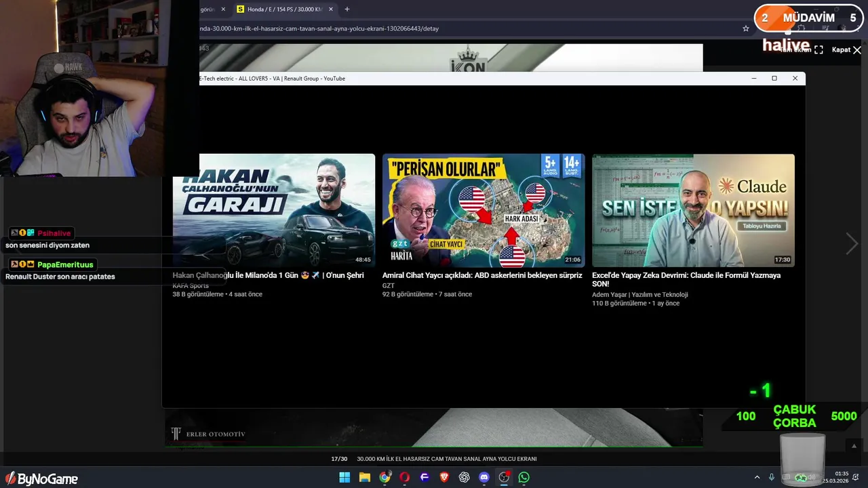Open WhatsApp from the taskbar
The height and width of the screenshot is (488, 868).
[524, 477]
